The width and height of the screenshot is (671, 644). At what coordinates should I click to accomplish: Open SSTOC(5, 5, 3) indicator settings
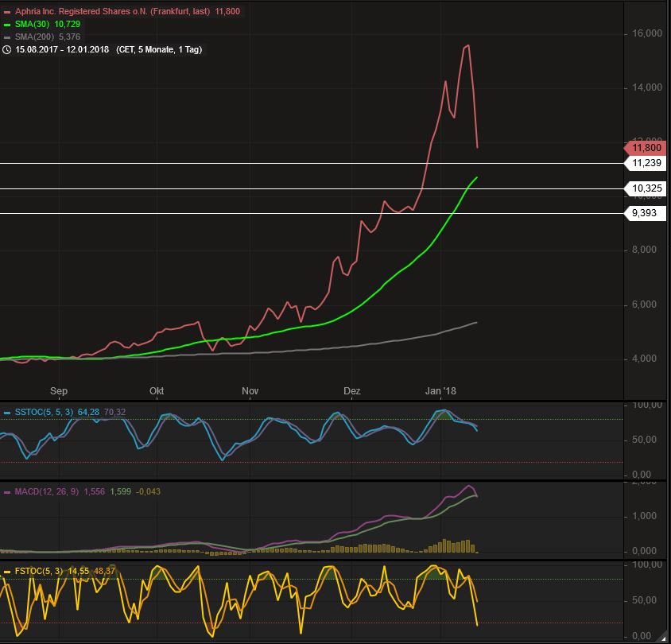pyautogui.click(x=44, y=412)
